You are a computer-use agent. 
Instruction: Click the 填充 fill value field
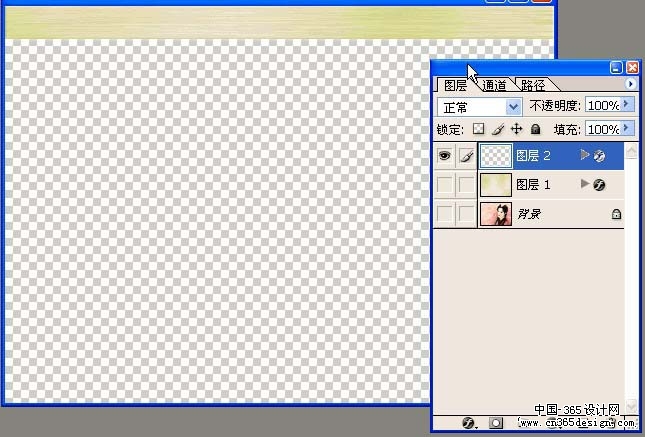pos(603,129)
